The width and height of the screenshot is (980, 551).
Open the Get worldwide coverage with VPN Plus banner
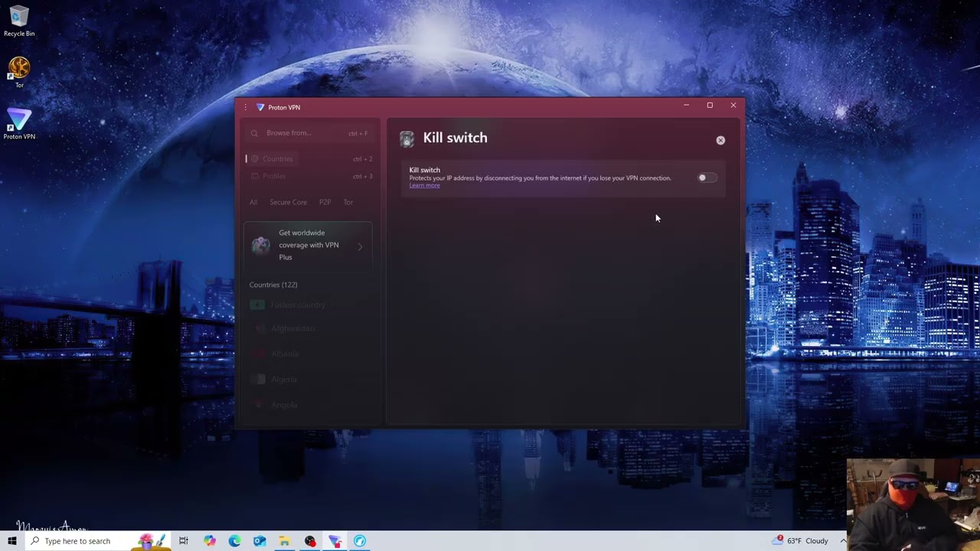click(x=308, y=245)
